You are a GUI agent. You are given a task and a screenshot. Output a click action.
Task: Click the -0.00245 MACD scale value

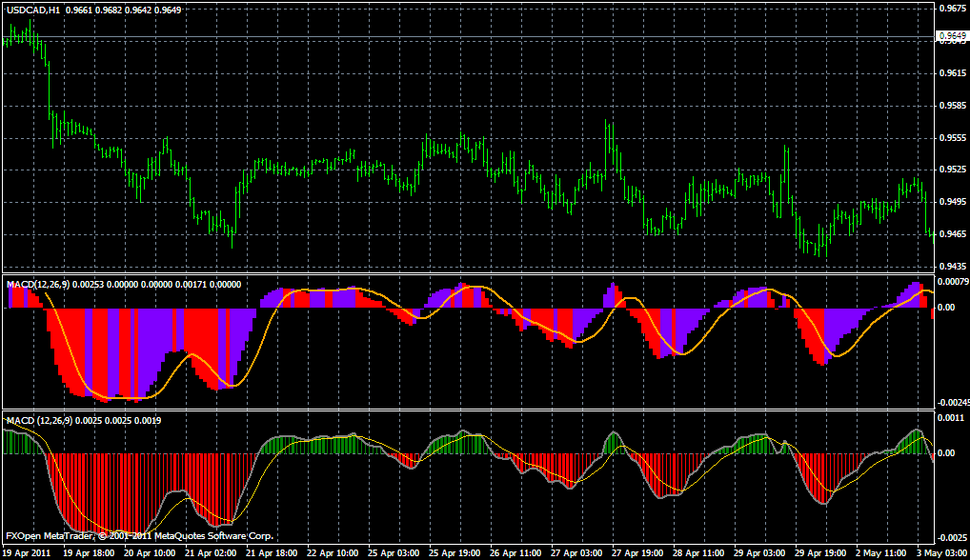coord(953,403)
